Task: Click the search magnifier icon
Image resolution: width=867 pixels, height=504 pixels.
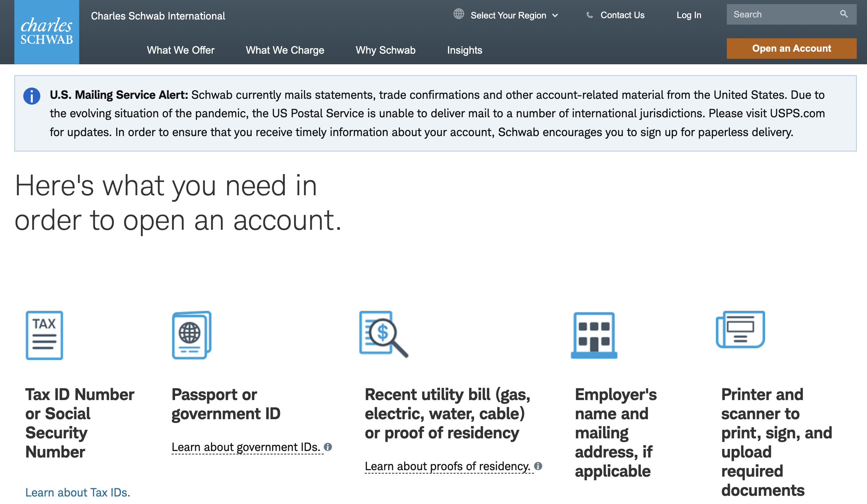Action: pos(844,14)
